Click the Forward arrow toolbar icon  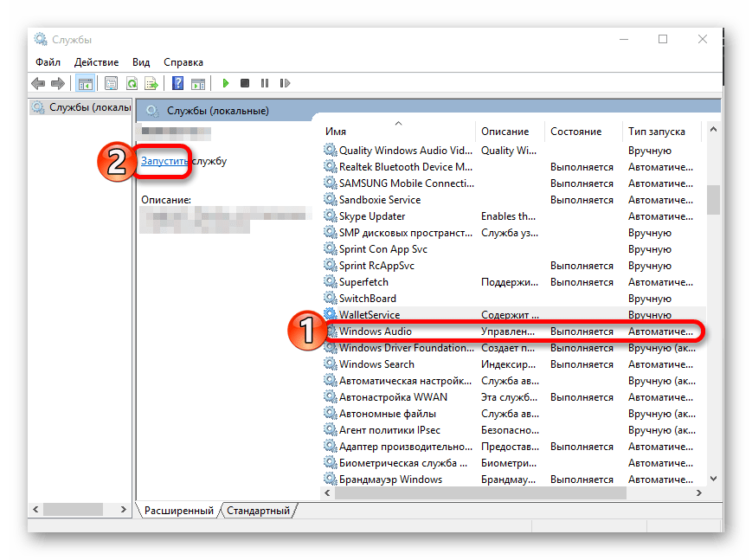[58, 83]
